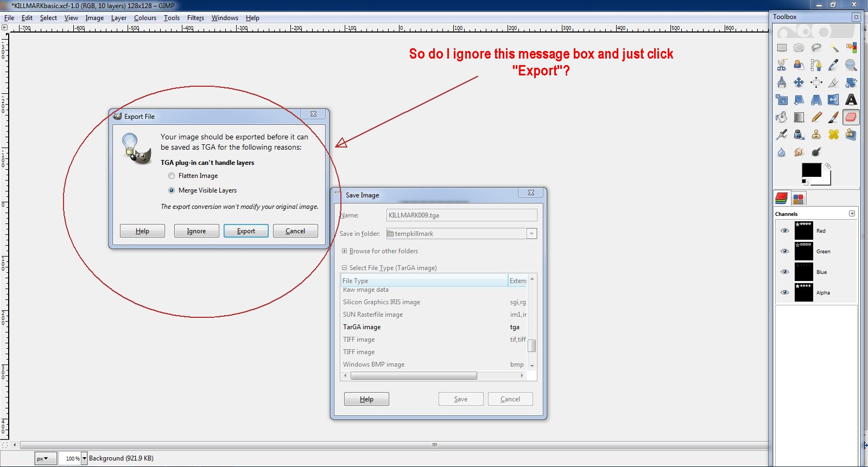This screenshot has height=467, width=868.
Task: Select the Blend gradient tool
Action: [799, 117]
